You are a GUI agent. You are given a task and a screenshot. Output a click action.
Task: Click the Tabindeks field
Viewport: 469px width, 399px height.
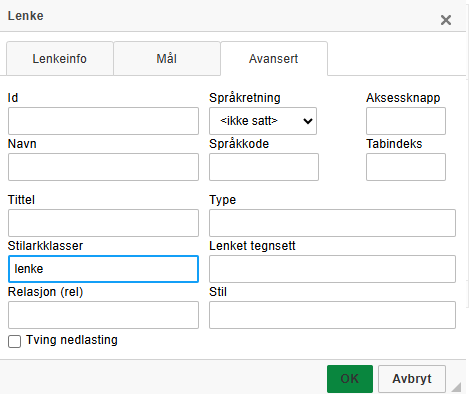point(406,167)
